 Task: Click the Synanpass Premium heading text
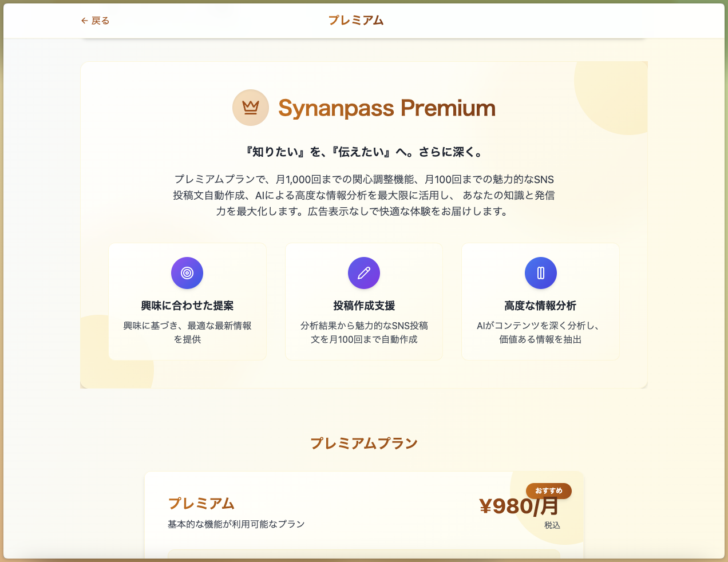click(x=386, y=108)
